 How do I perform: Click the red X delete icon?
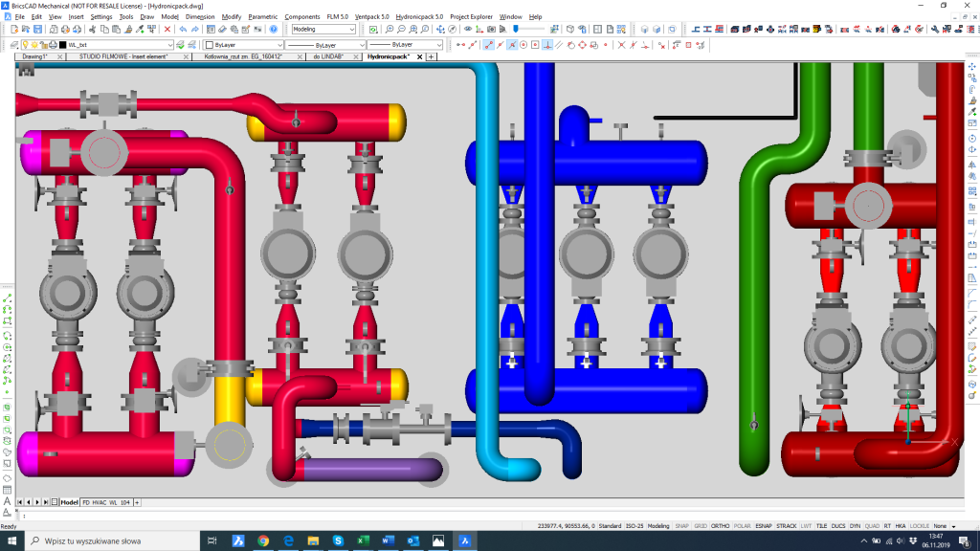(167, 30)
